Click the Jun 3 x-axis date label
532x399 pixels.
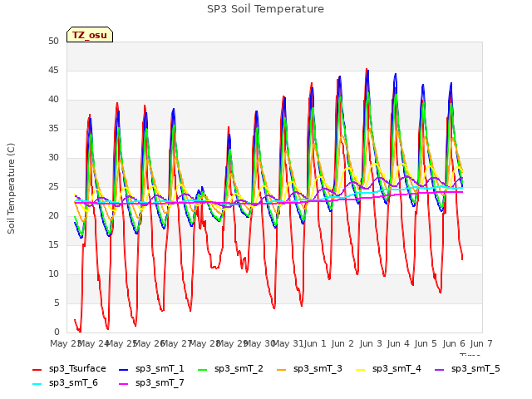pyautogui.click(x=371, y=343)
